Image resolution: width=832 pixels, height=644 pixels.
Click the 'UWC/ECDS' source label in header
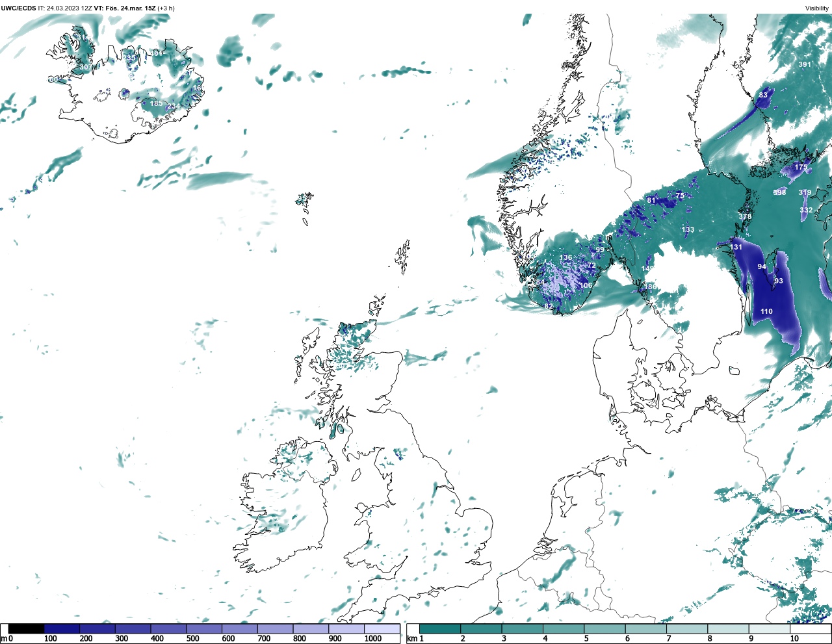click(x=18, y=8)
